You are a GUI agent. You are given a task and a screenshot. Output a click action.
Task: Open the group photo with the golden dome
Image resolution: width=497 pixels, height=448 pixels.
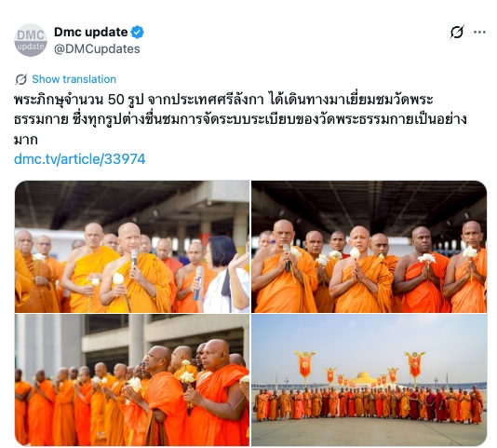click(x=369, y=380)
